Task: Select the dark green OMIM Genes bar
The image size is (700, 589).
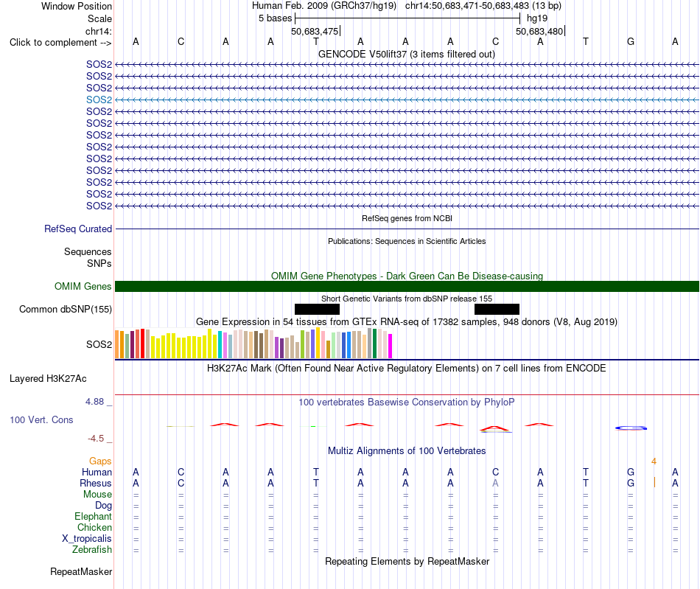Action: [407, 286]
